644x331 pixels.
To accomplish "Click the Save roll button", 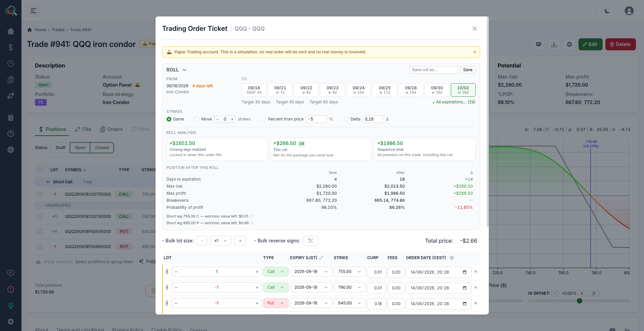I will point(468,70).
